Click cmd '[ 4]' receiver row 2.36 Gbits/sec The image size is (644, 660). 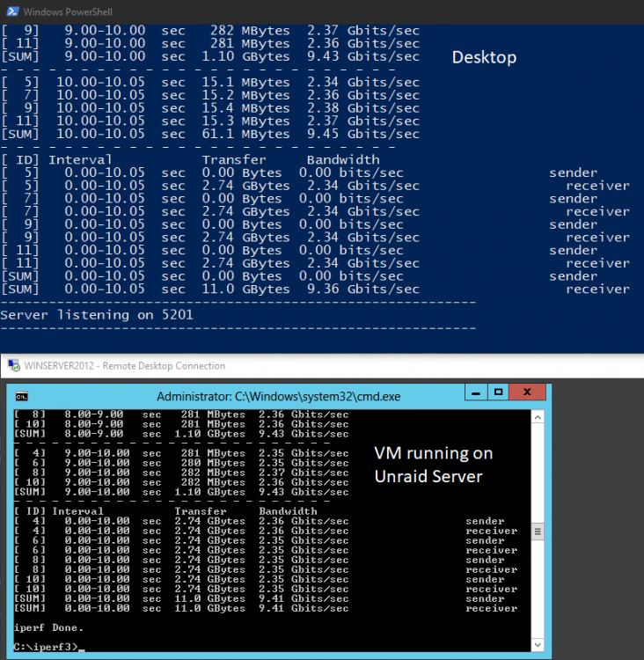(266, 531)
